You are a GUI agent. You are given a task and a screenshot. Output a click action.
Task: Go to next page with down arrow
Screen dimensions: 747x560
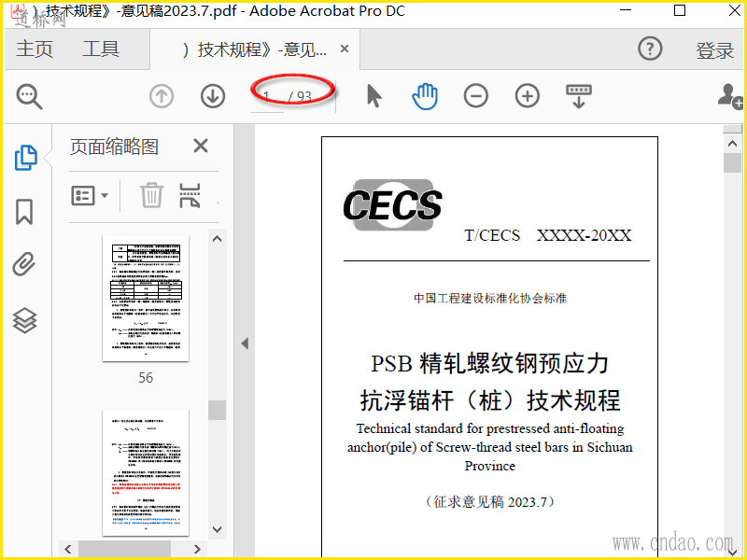213,96
